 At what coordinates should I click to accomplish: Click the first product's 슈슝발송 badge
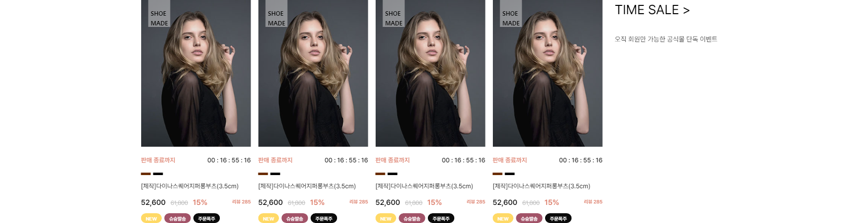177,218
